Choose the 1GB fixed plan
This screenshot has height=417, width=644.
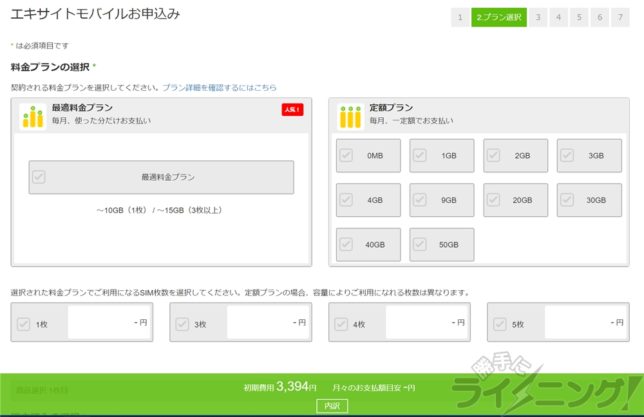click(x=442, y=155)
